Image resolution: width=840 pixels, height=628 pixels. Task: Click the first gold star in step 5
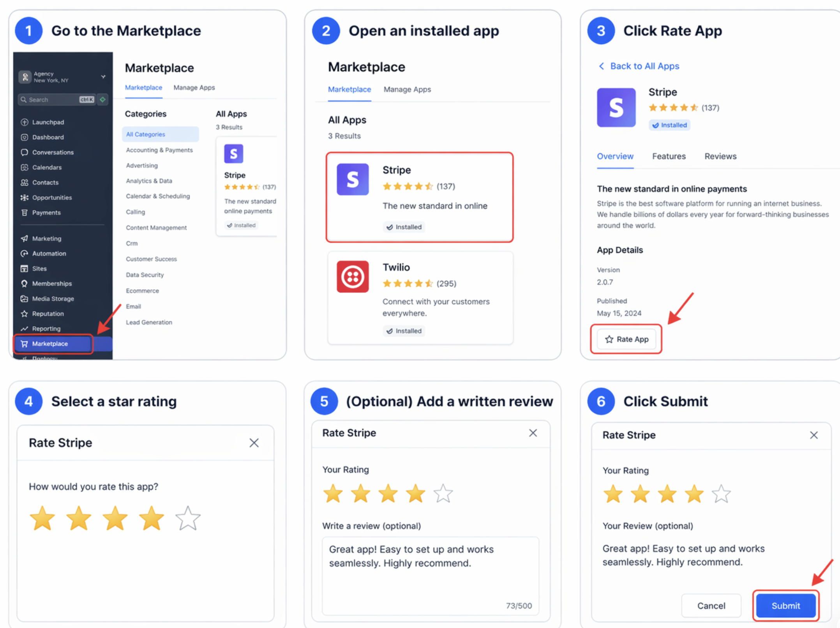point(333,494)
